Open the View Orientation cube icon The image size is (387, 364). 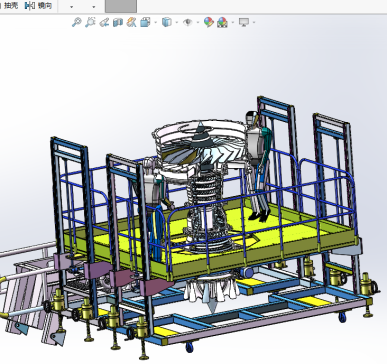click(x=145, y=22)
